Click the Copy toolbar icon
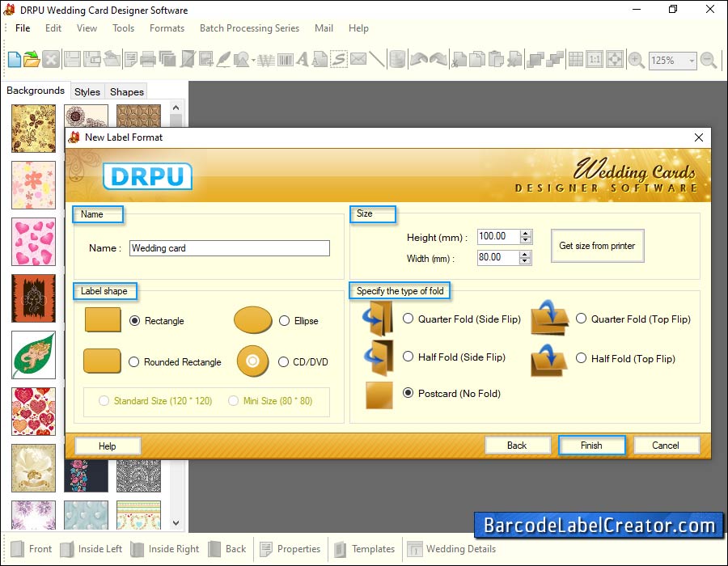Screen dimensions: 728x566 [476, 59]
